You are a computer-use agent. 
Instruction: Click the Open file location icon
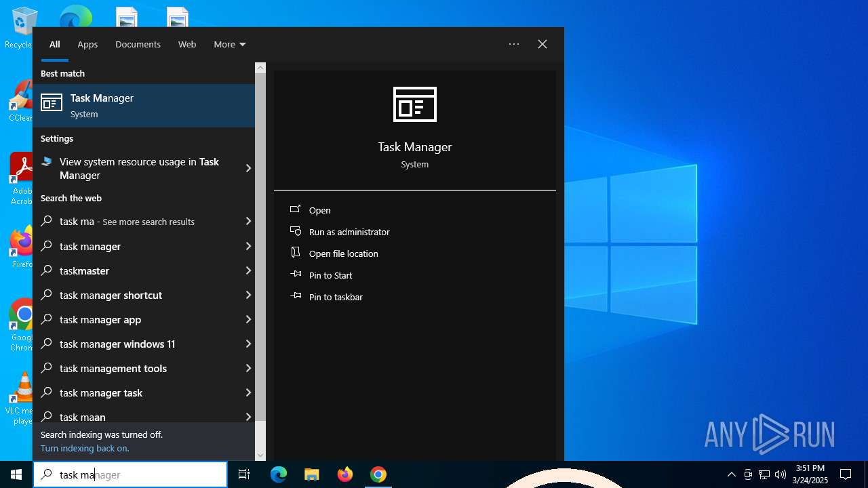295,253
